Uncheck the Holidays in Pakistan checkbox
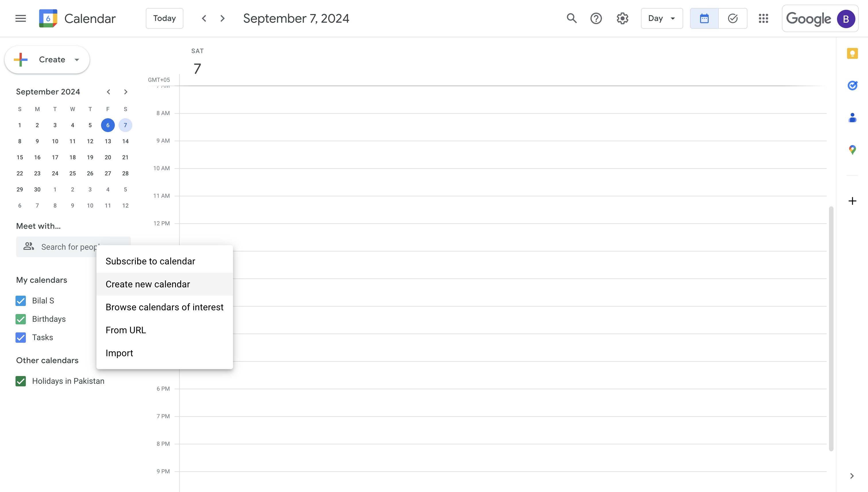This screenshot has height=492, width=868. point(21,381)
